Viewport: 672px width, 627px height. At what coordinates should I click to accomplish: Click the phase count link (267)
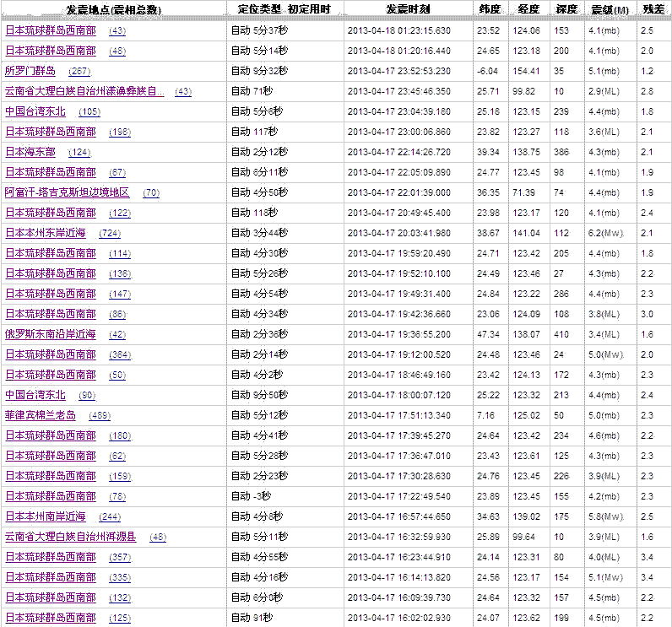tap(79, 72)
